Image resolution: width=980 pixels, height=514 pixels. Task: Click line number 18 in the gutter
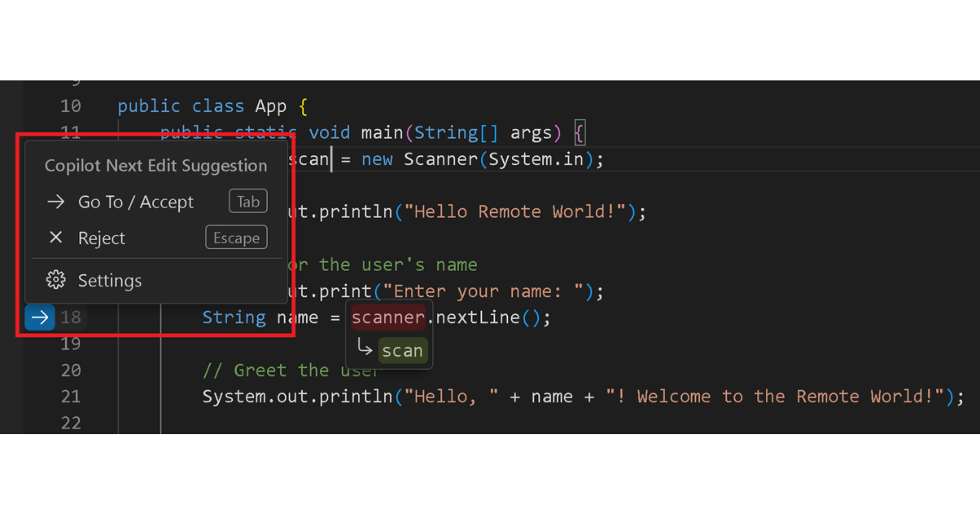[x=70, y=317]
